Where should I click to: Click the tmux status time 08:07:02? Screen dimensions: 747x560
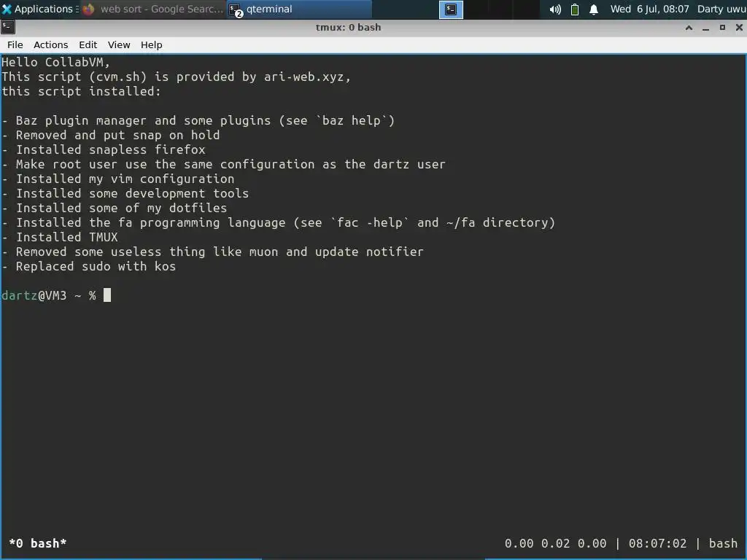click(x=657, y=543)
